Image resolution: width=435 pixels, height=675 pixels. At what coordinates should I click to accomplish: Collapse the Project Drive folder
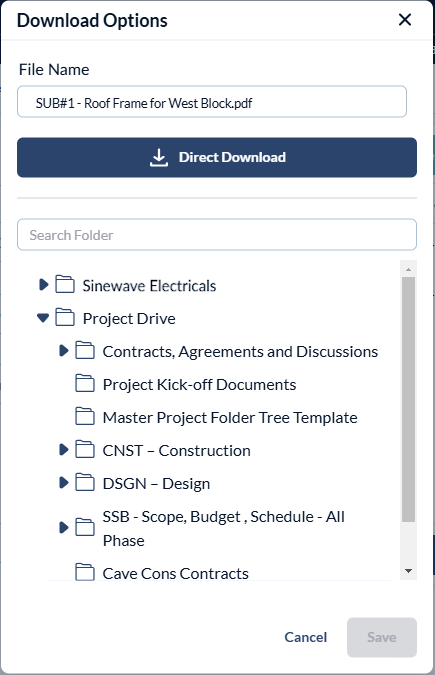pos(43,318)
